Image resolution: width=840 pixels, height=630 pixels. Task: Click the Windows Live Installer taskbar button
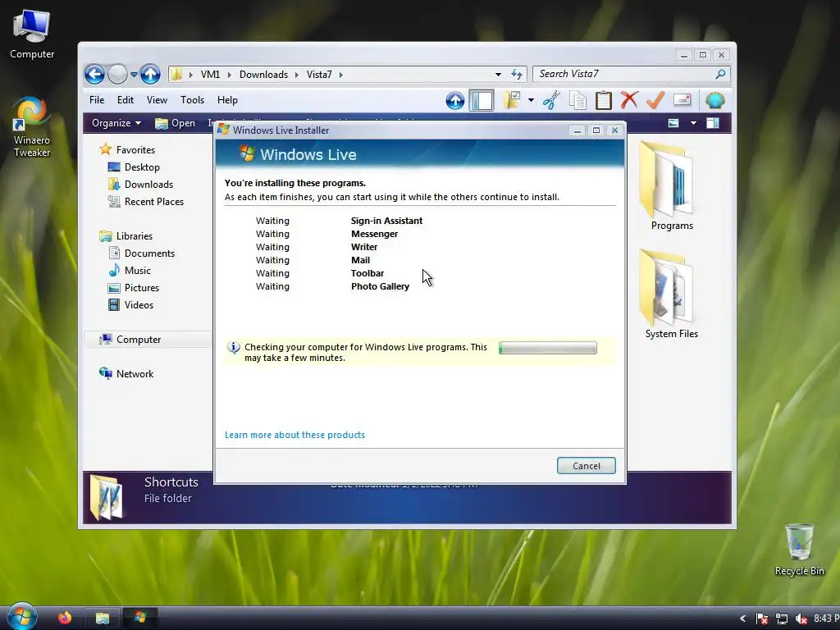click(140, 618)
